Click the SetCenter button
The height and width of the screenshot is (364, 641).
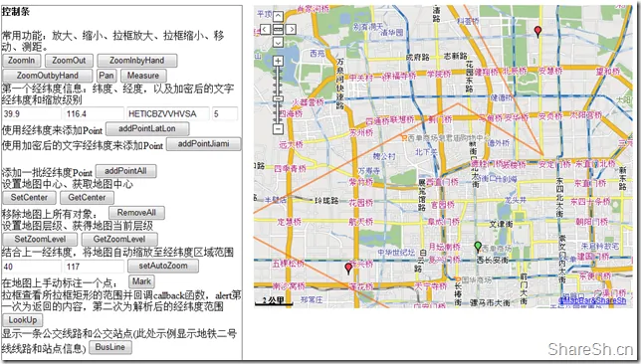click(x=29, y=197)
